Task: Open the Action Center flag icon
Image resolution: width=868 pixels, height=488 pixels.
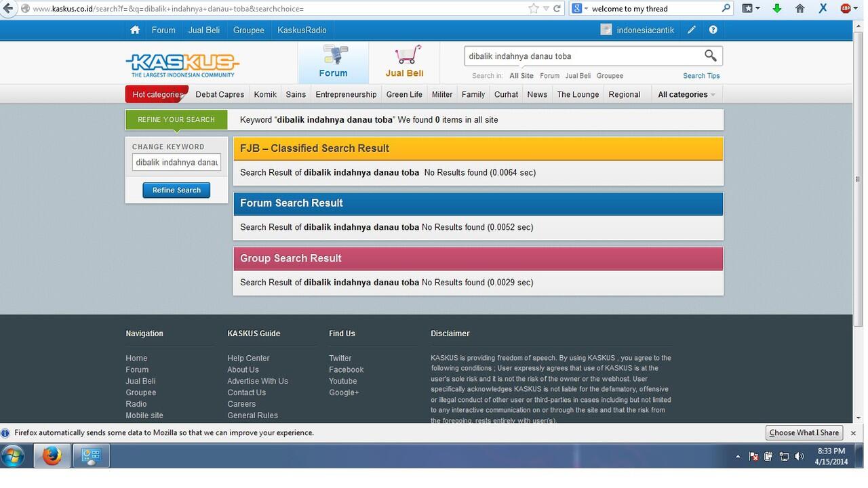Action: point(753,456)
